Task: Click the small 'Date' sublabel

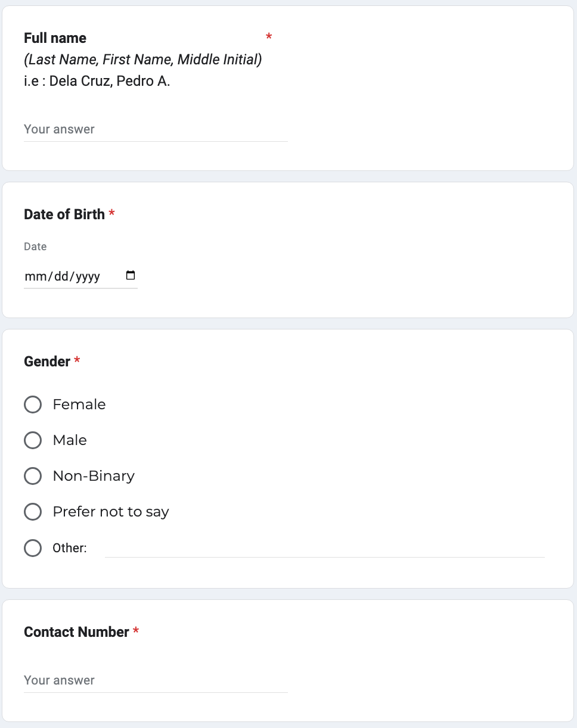Action: [35, 247]
